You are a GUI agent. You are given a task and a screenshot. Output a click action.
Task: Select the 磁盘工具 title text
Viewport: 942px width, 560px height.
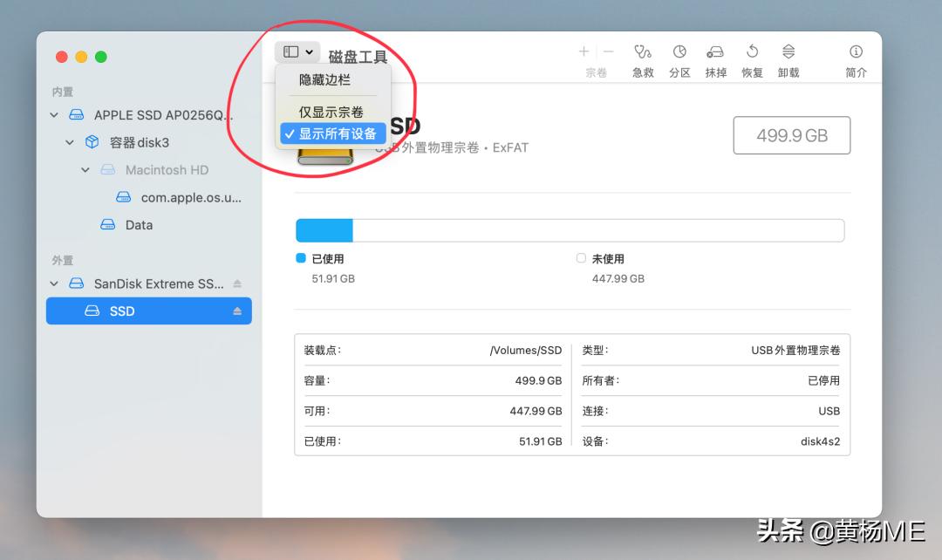pos(358,57)
